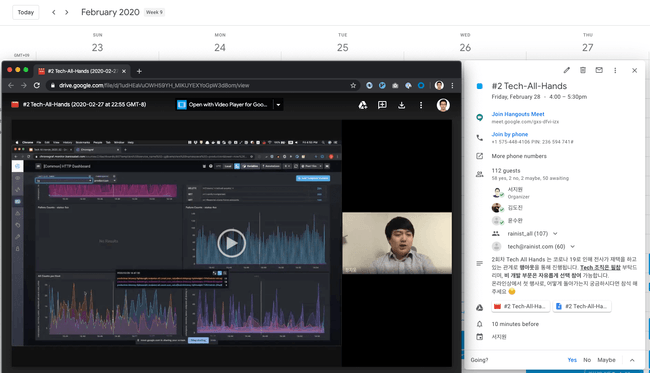This screenshot has height=373, width=650.
Task: Expand RSVP options chevron next to Maybe
Action: (x=632, y=360)
